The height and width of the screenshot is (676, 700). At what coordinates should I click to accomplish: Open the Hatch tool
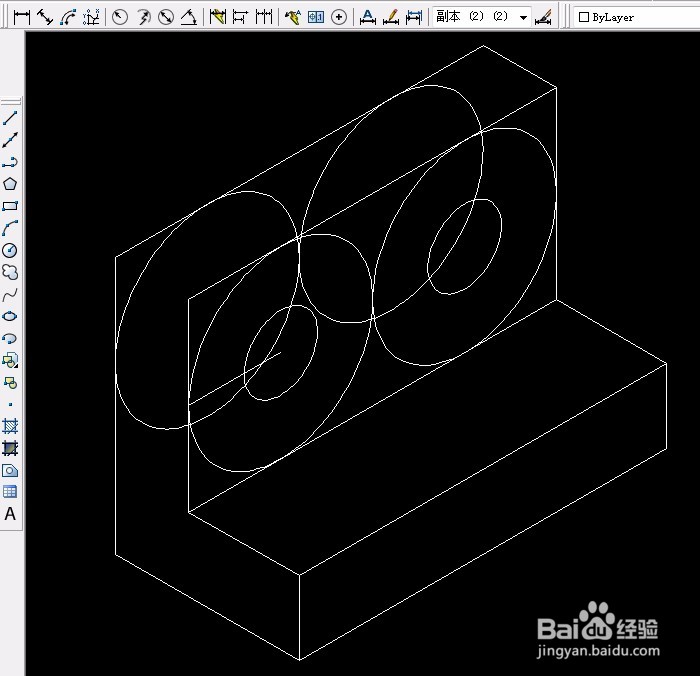click(10, 426)
